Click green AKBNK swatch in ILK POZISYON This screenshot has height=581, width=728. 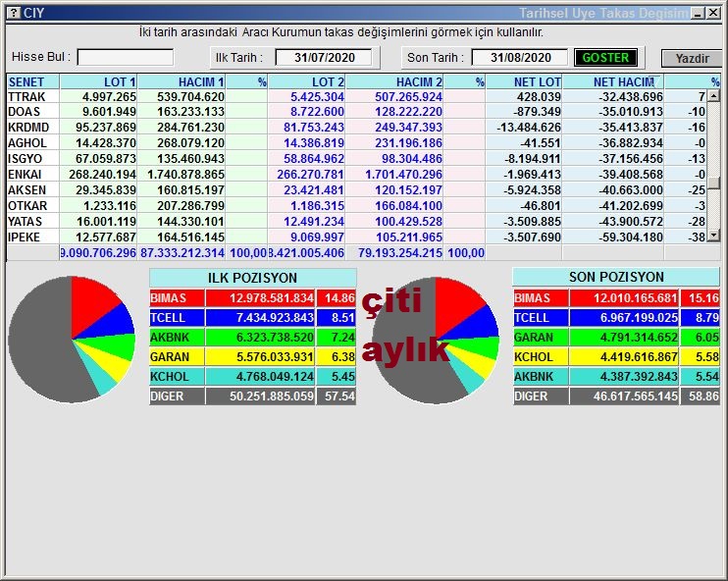click(177, 338)
